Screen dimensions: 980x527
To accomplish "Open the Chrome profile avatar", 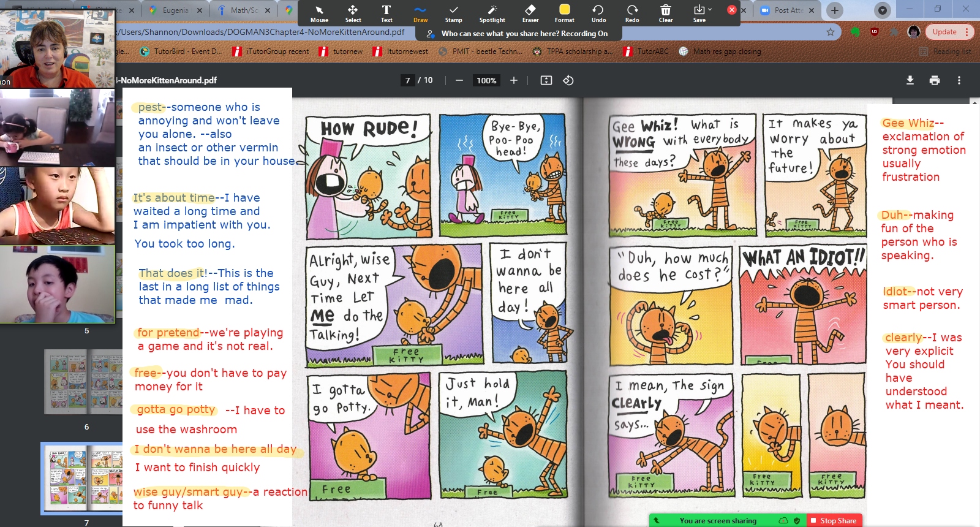I will tap(914, 32).
